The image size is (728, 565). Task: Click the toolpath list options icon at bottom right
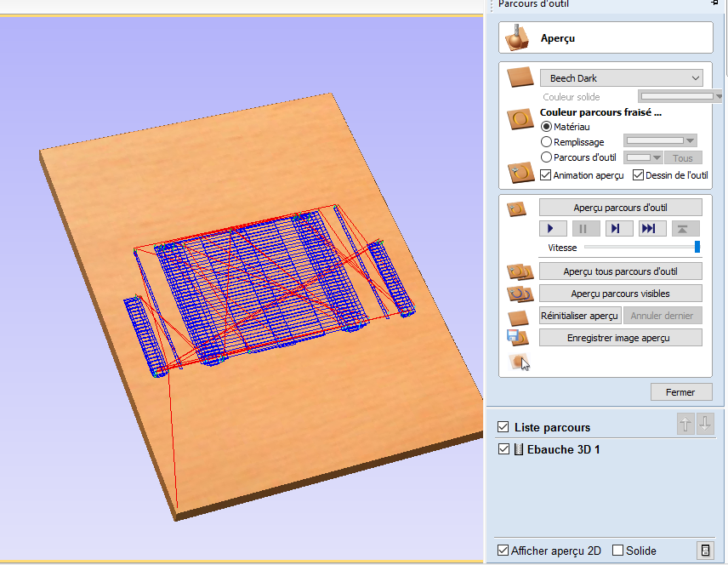click(x=705, y=551)
